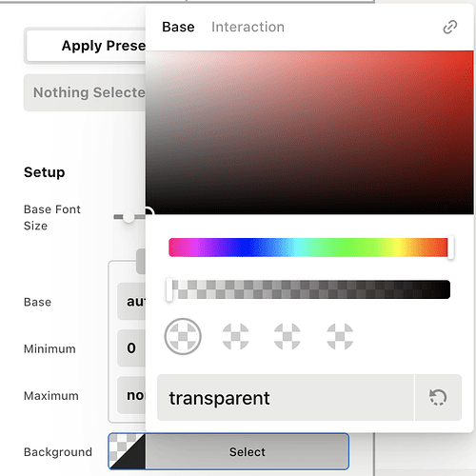Click the Base size value field
476x476 pixels.
131,301
